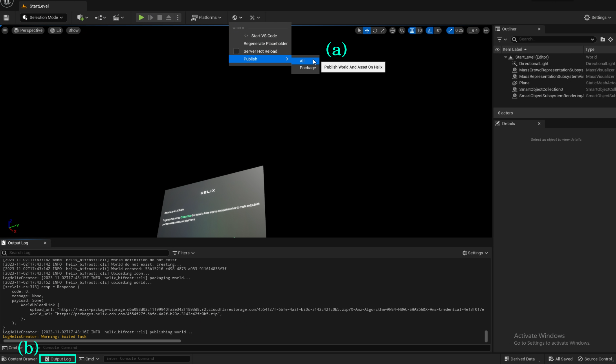Select the rotate gizmo tool
This screenshot has width=616, height=364.
tap(375, 30)
